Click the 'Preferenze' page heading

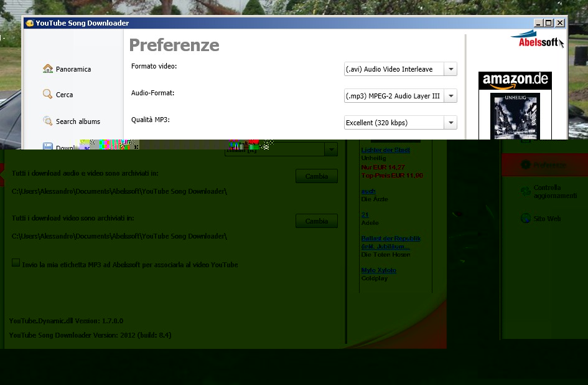click(x=174, y=45)
